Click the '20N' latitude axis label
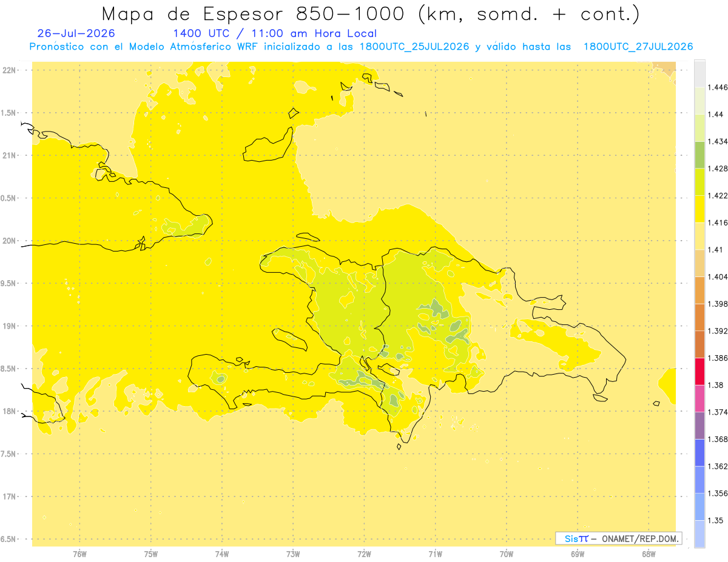The image size is (728, 562). pyautogui.click(x=9, y=241)
